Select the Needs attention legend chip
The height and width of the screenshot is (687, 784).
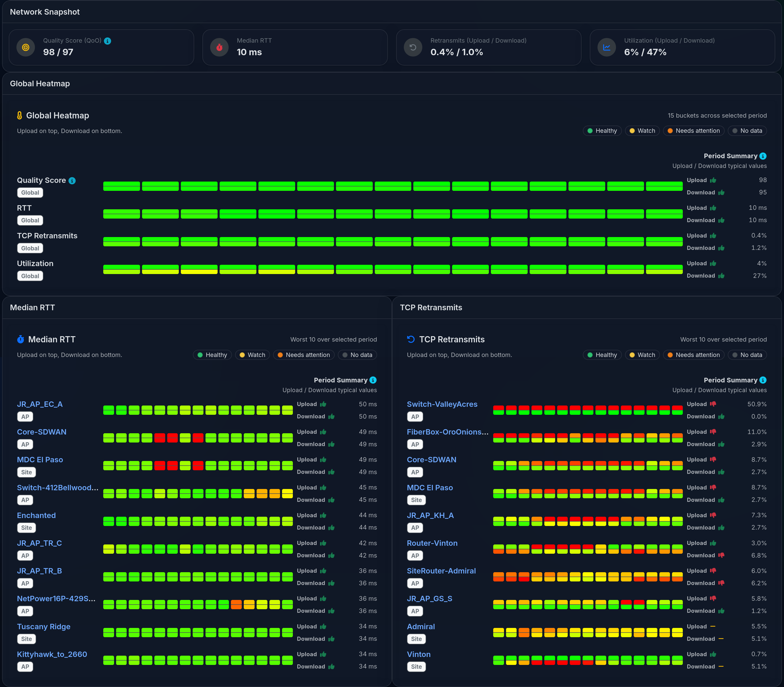(x=693, y=131)
